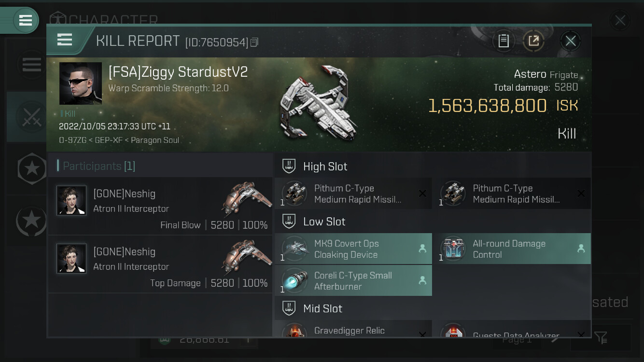
Task: Copy the kill report ID
Action: coord(254,42)
